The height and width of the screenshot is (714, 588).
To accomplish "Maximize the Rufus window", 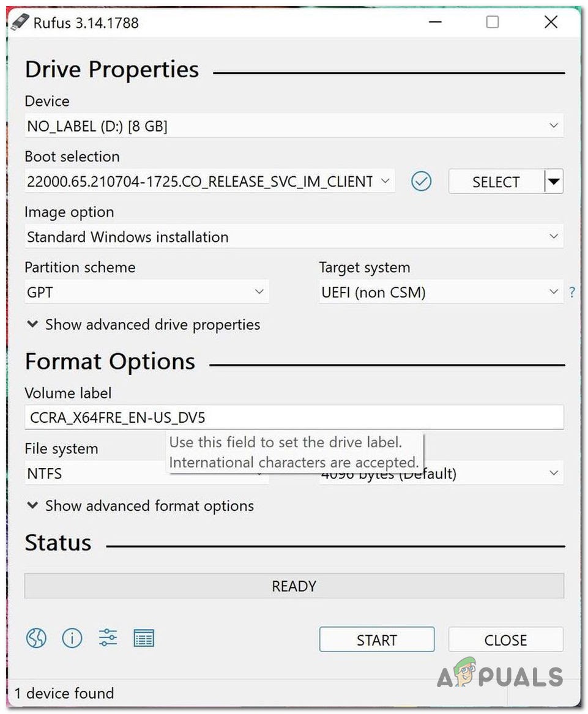I will pos(493,22).
